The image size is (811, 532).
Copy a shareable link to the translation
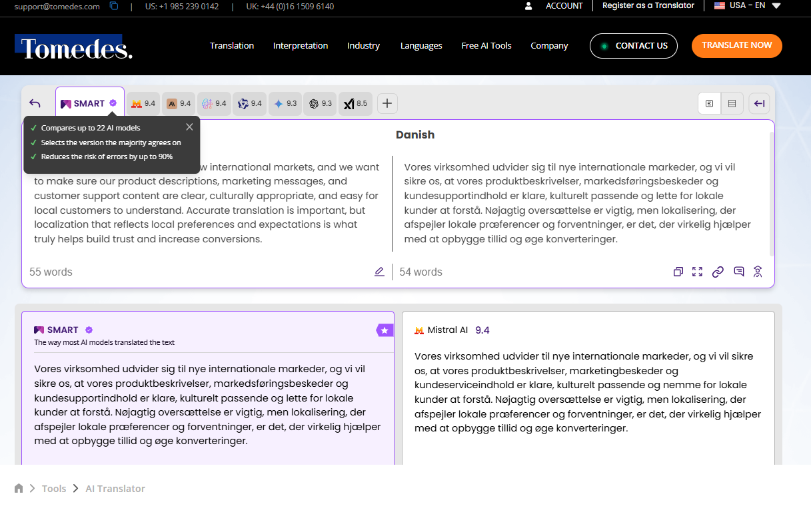(718, 272)
